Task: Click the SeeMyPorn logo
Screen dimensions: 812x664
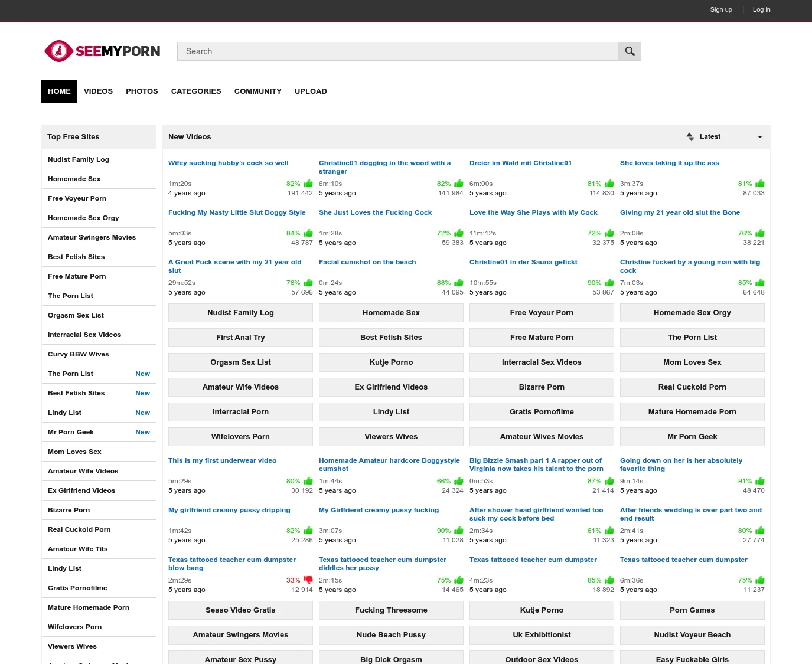Action: [102, 51]
